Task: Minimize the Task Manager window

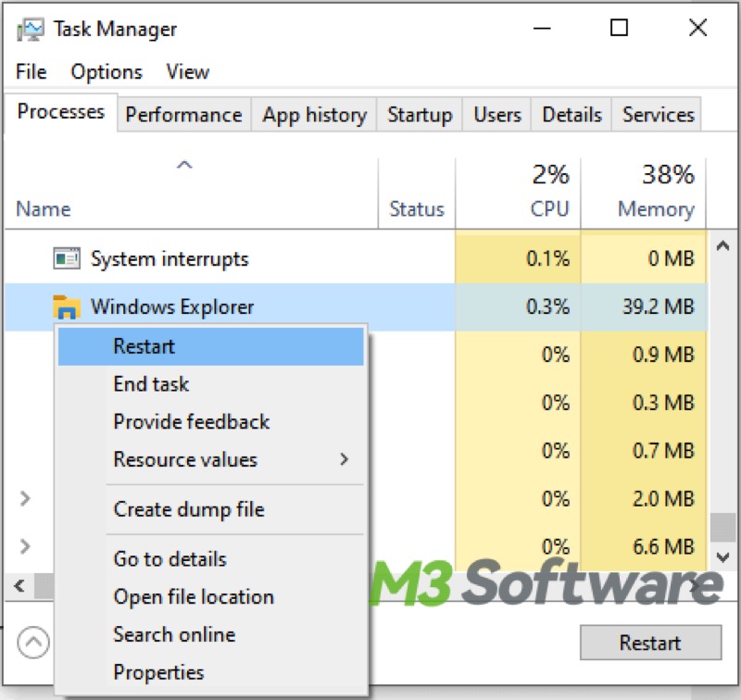Action: pyautogui.click(x=542, y=29)
